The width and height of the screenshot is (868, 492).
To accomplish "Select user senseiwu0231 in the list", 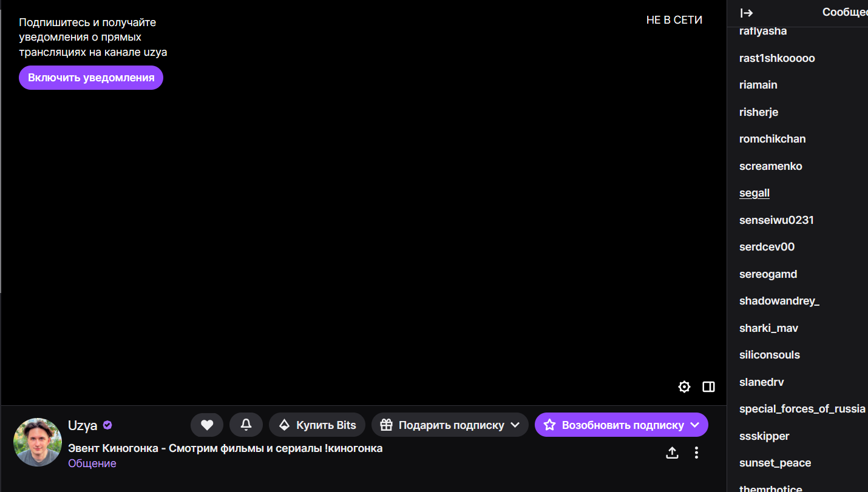I will click(x=776, y=220).
